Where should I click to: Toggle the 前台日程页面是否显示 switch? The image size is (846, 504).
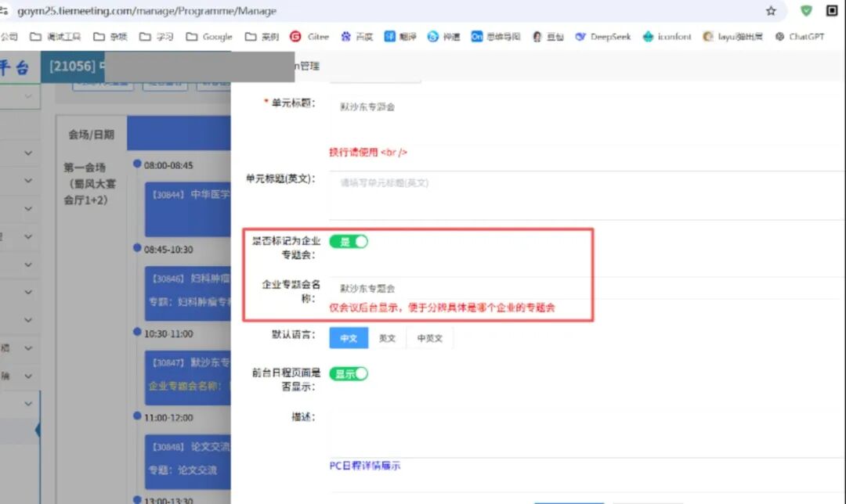348,374
